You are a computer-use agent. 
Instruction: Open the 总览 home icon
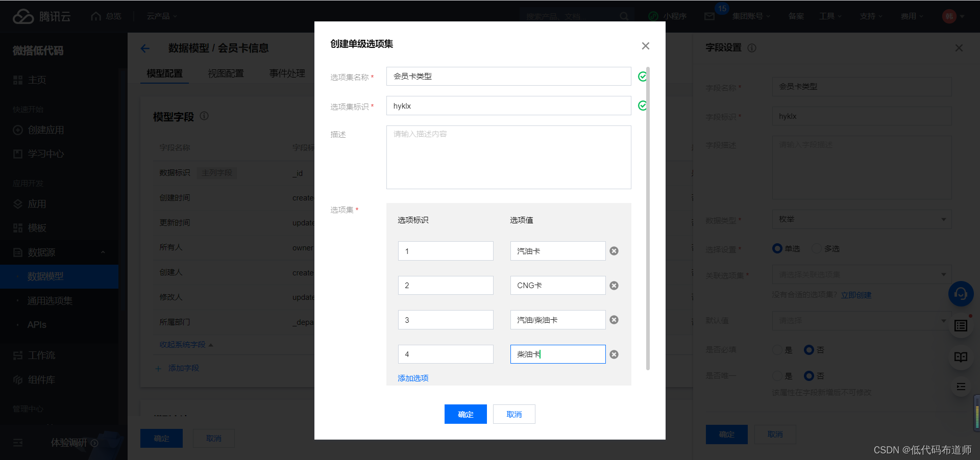95,16
